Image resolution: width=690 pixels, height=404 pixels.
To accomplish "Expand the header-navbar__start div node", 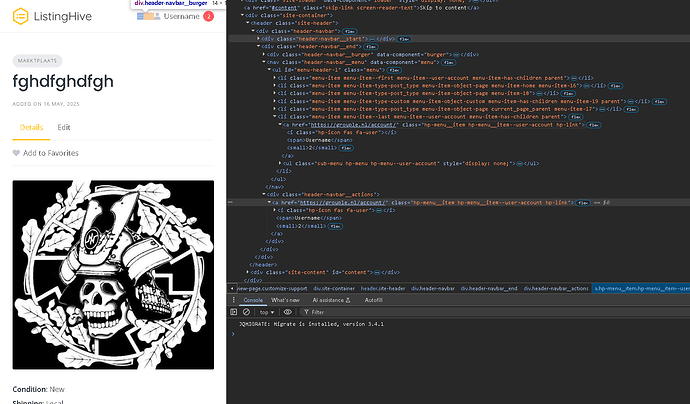I will tap(258, 39).
